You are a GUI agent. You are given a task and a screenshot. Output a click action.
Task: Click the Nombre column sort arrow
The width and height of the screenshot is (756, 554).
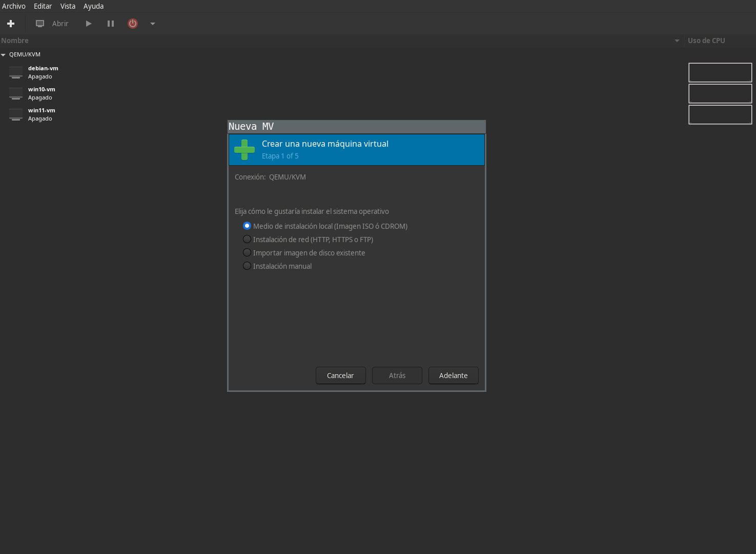point(677,41)
